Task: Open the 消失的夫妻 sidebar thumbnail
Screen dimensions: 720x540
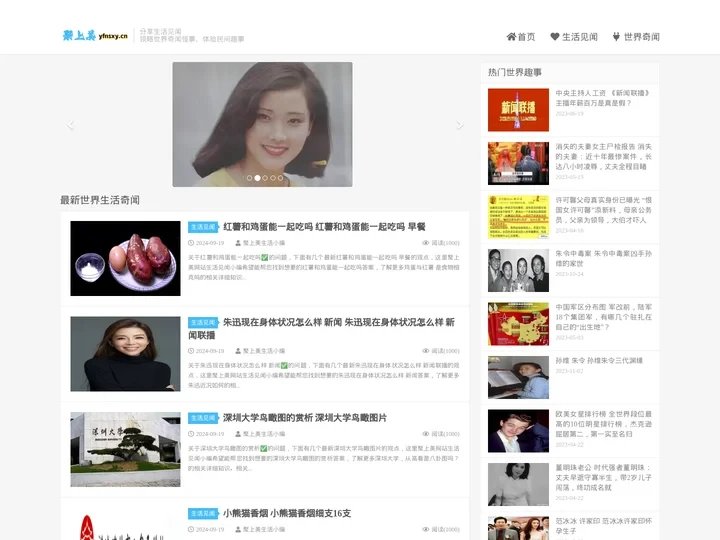Action: 518,163
